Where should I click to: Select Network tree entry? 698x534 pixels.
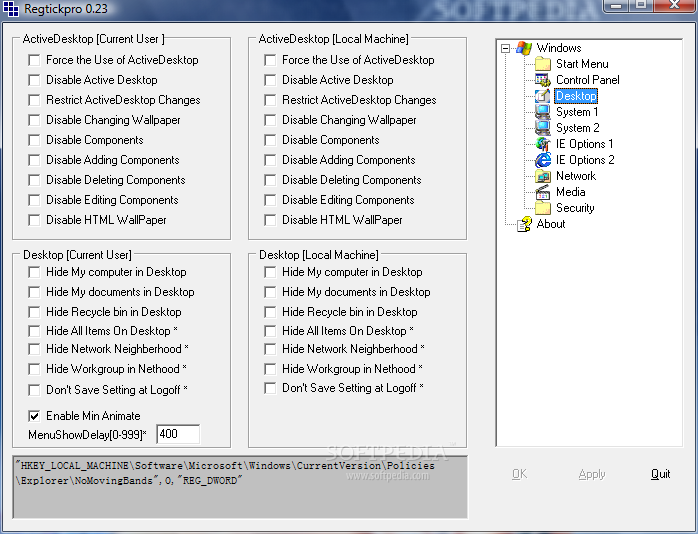(x=576, y=176)
